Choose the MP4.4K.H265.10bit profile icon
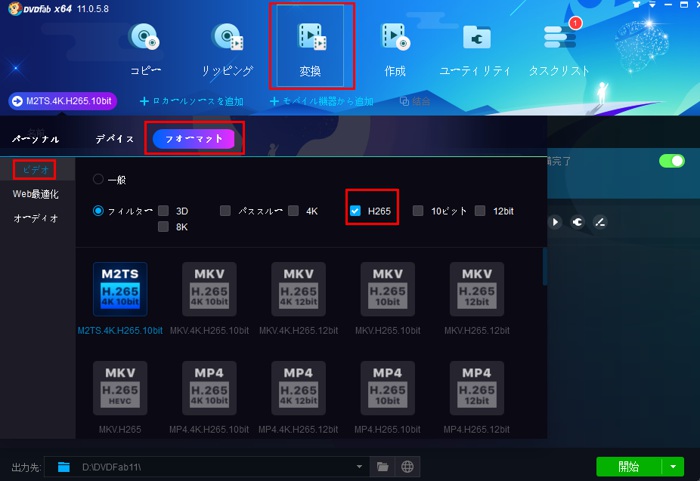Screen dimensions: 700x481 pyautogui.click(x=209, y=388)
